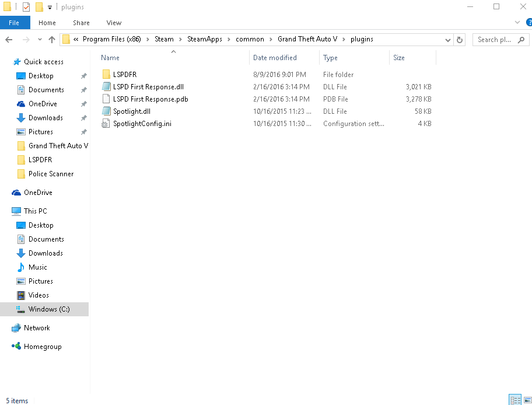Viewport: 532px width, 405px height.
Task: Go up one folder level arrow
Action: (x=52, y=40)
